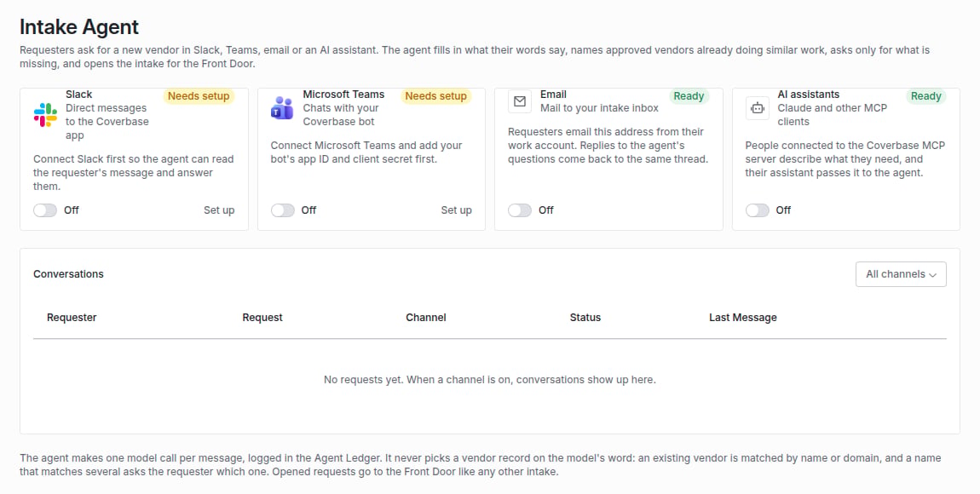Click the 'No requests yet' empty message

coord(490,380)
